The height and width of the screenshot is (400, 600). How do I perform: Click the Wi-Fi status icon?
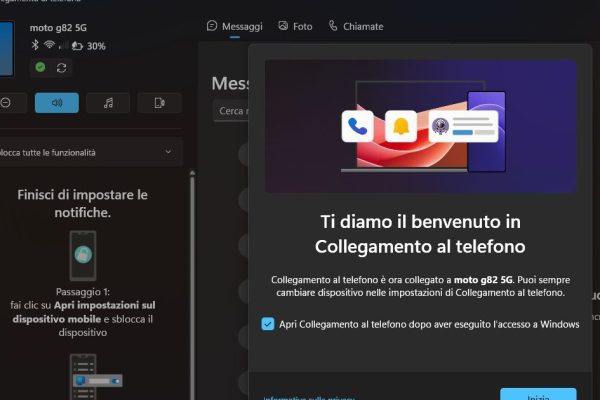[49, 45]
